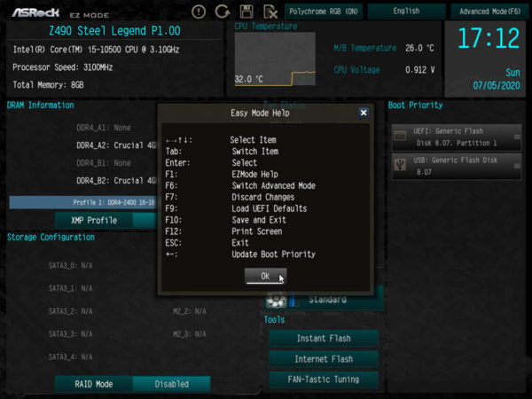Click SATA3_4: N/A storage entry
532x399 pixels.
point(71,357)
